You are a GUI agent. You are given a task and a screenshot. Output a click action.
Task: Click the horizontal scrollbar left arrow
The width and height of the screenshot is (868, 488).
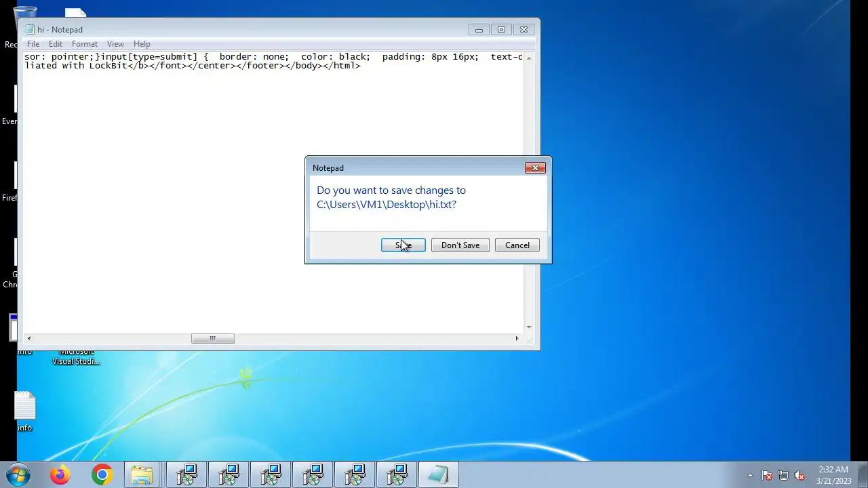pyautogui.click(x=28, y=338)
